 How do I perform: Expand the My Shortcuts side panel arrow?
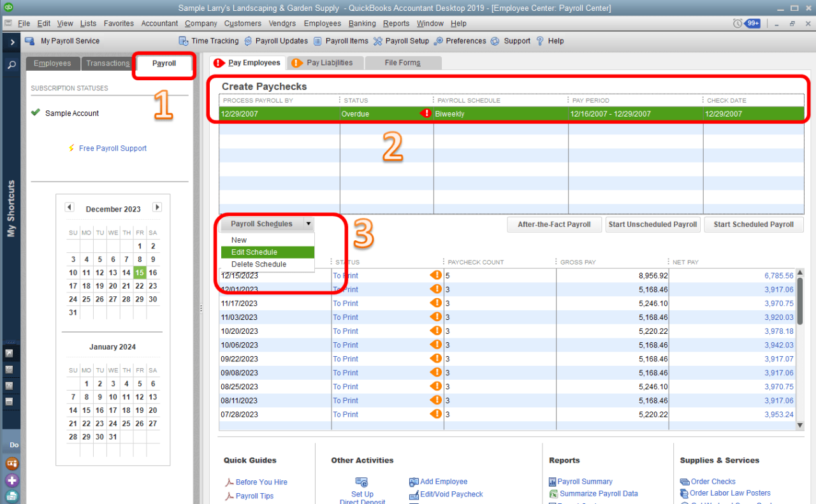click(x=11, y=43)
